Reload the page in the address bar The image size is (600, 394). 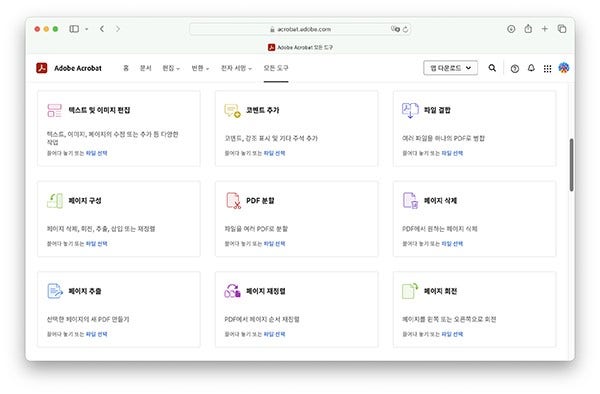[x=406, y=29]
